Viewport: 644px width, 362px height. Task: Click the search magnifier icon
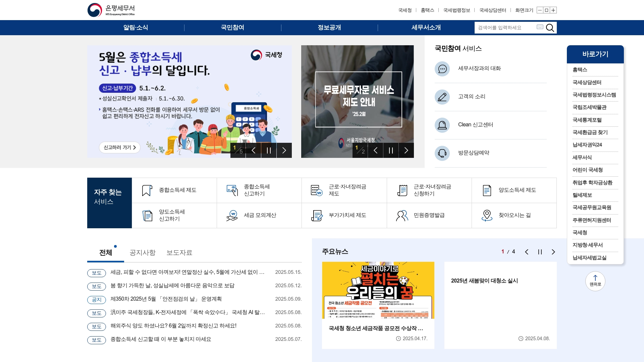[550, 27]
